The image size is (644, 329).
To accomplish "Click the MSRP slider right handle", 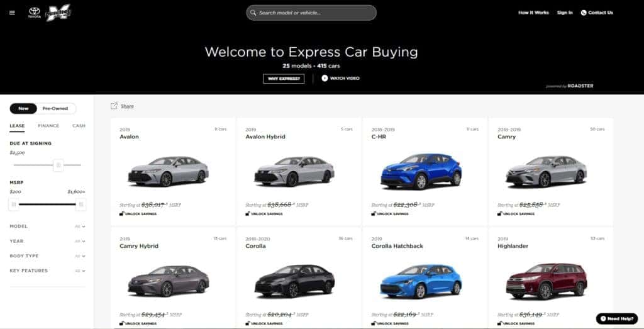I will pos(81,204).
